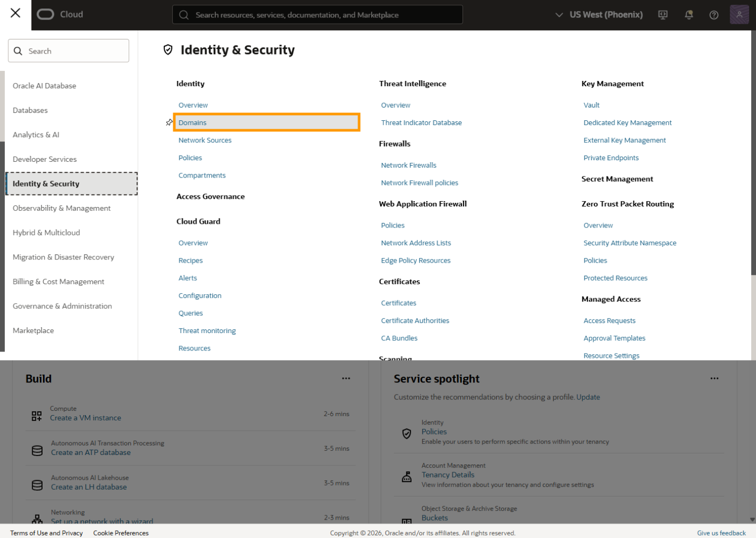The width and height of the screenshot is (756, 538).
Task: Open CA Bundles link
Action: tap(400, 338)
